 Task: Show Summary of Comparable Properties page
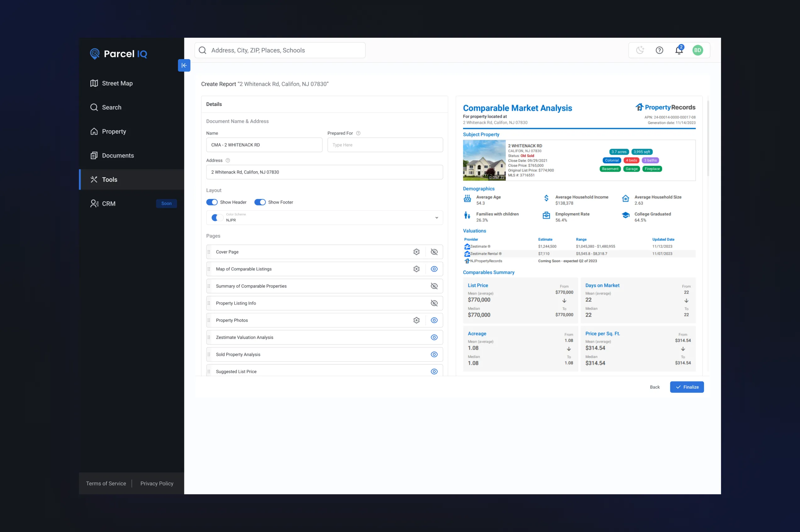[x=434, y=286]
